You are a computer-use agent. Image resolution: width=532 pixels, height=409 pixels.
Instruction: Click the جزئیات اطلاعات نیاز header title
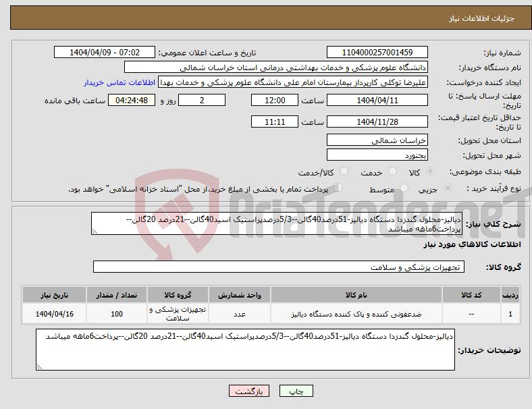[x=482, y=18]
